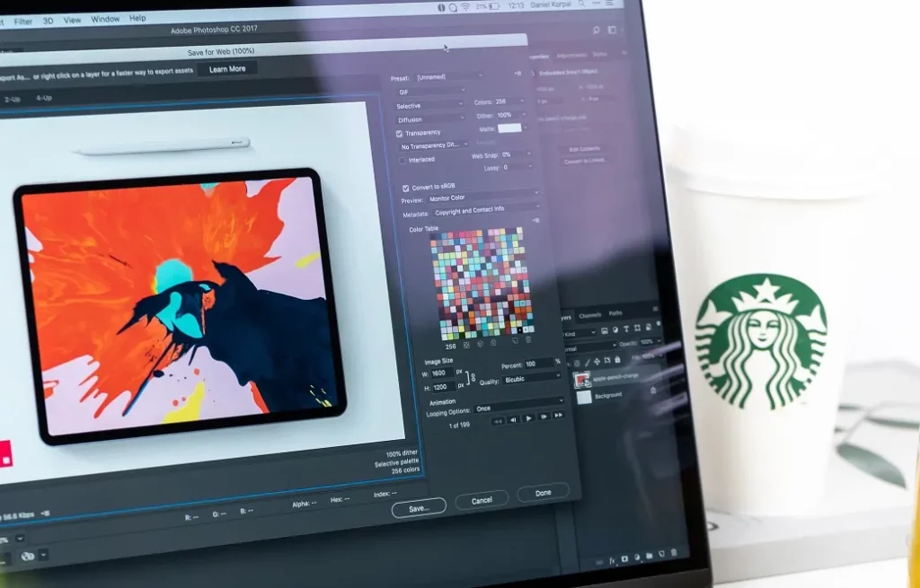Click the adjustment layer filter icon
The height and width of the screenshot is (588, 920).
(615, 330)
